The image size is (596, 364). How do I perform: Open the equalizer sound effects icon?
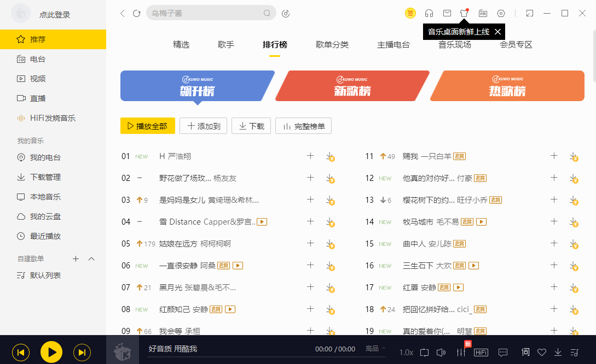461,353
